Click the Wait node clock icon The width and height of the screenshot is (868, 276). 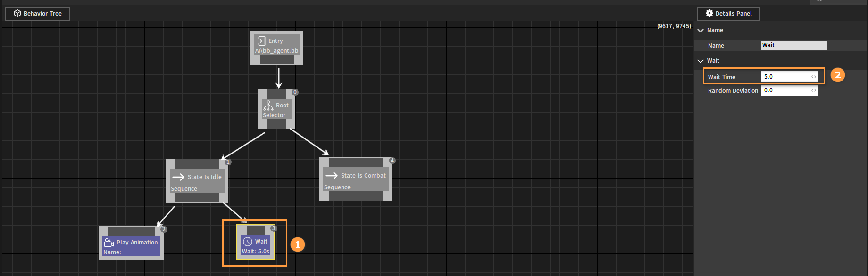(x=248, y=242)
